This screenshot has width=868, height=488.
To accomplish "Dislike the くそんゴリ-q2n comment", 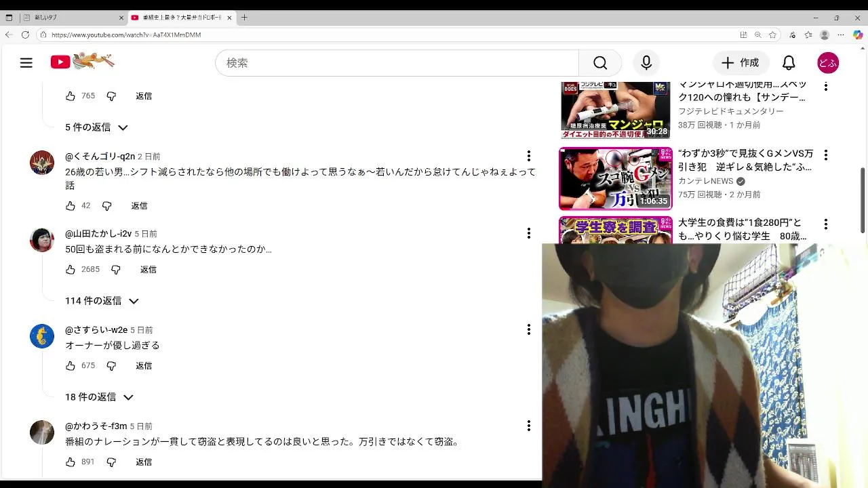I will pos(107,205).
